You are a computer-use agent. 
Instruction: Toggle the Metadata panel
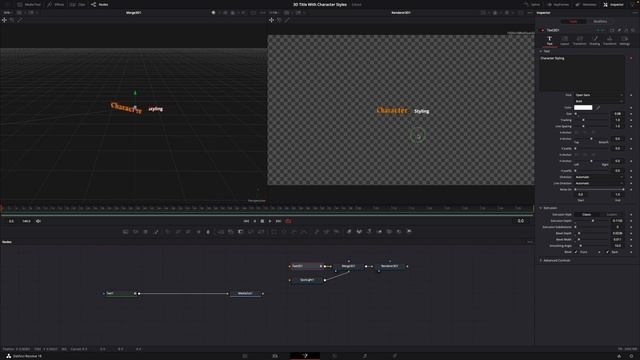point(586,4)
